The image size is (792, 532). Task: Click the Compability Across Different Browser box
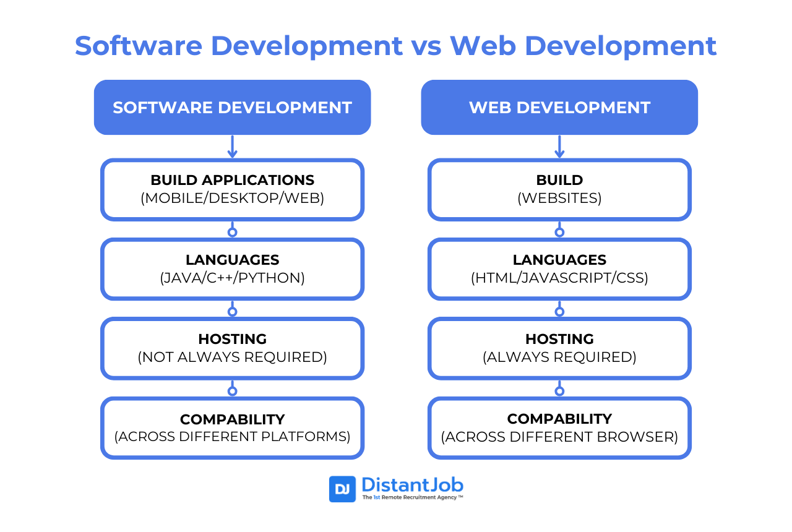[559, 427]
